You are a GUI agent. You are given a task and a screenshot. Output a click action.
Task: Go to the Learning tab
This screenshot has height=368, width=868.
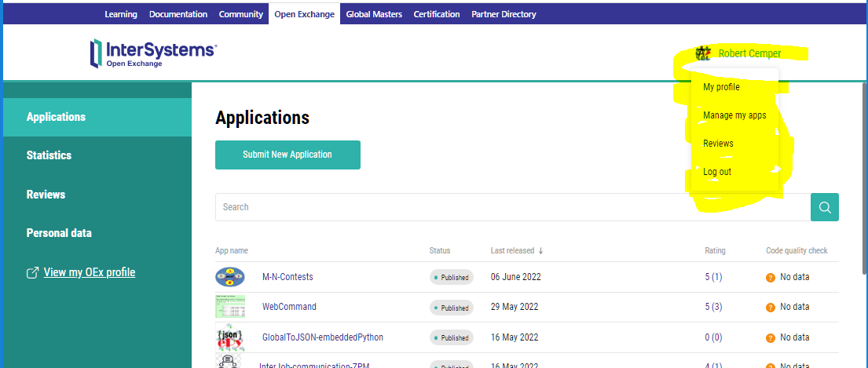tap(121, 14)
